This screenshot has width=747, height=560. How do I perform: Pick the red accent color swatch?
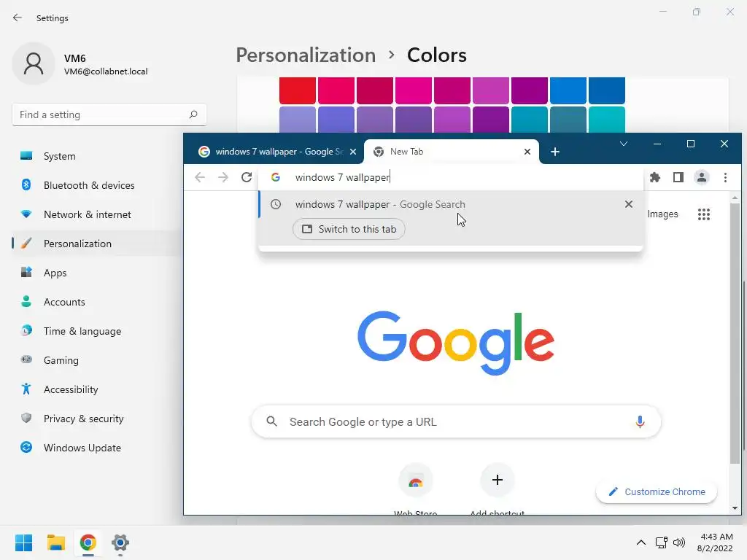[x=298, y=90]
